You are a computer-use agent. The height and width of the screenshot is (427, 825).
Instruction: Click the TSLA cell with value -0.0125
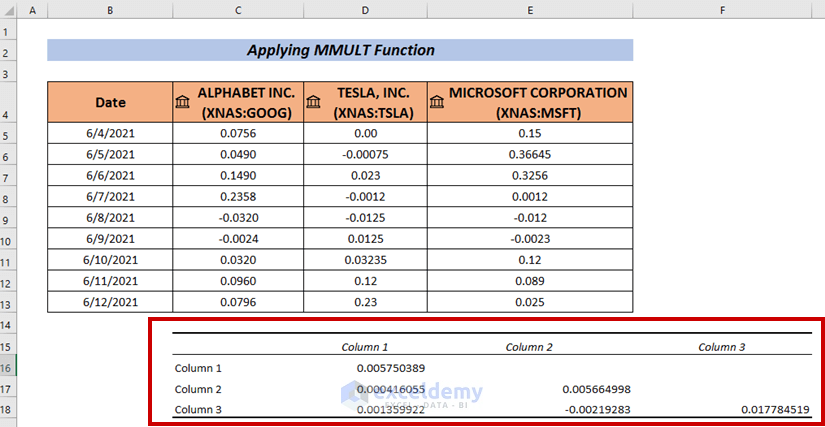pyautogui.click(x=365, y=218)
